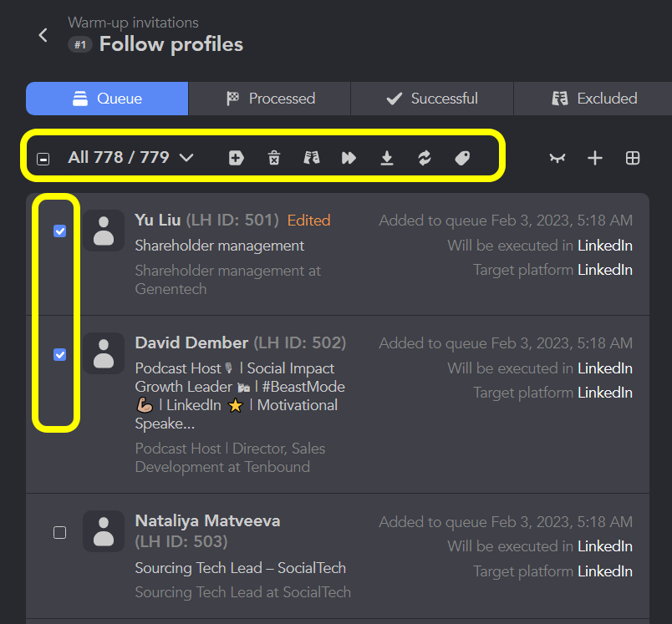672x624 pixels.
Task: Click David Dember's avatar thumbnail
Action: click(104, 353)
